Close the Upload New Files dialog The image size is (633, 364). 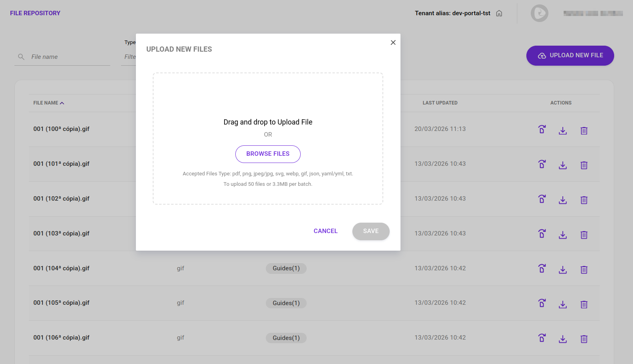393,42
